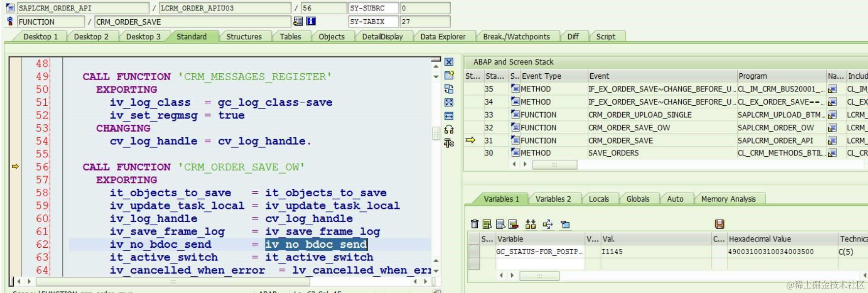Select the Globals tab
Screen dimensions: 868x293
[x=637, y=199]
